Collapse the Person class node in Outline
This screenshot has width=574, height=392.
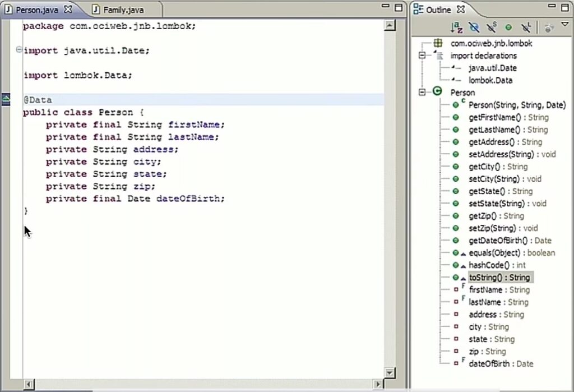pyautogui.click(x=423, y=93)
